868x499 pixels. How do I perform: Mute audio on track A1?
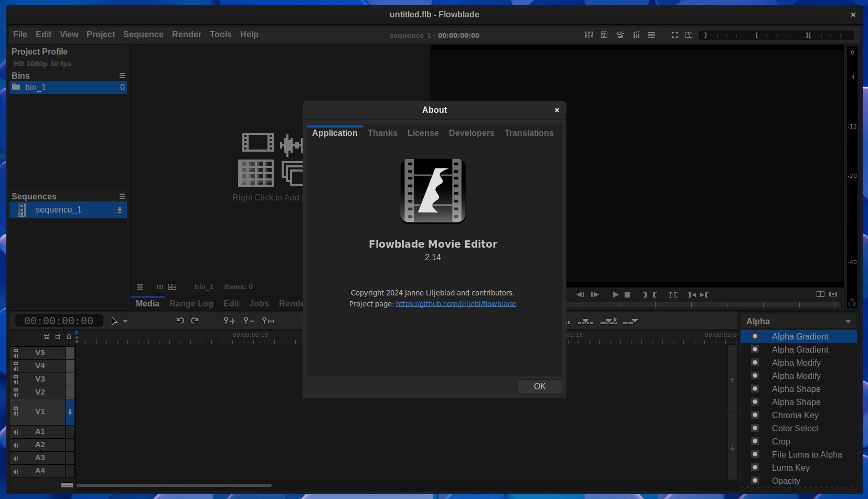coord(16,432)
